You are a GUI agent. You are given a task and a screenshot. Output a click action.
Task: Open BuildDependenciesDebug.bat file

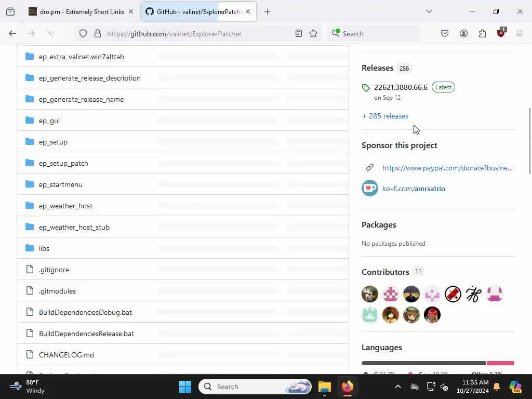pos(85,312)
